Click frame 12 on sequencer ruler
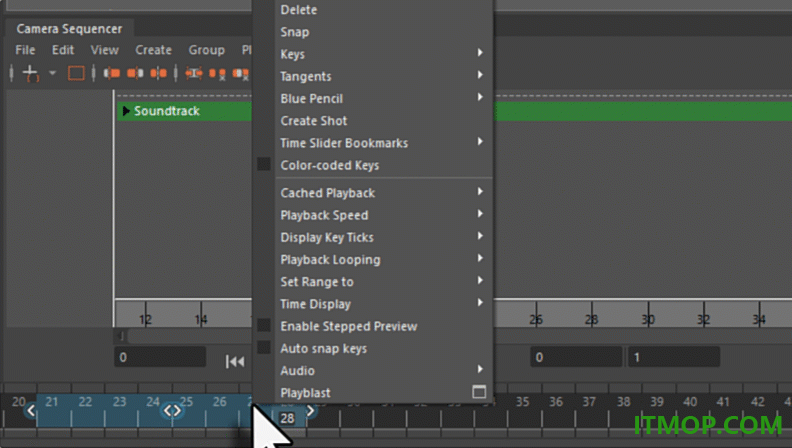The image size is (792, 448). coord(145,319)
